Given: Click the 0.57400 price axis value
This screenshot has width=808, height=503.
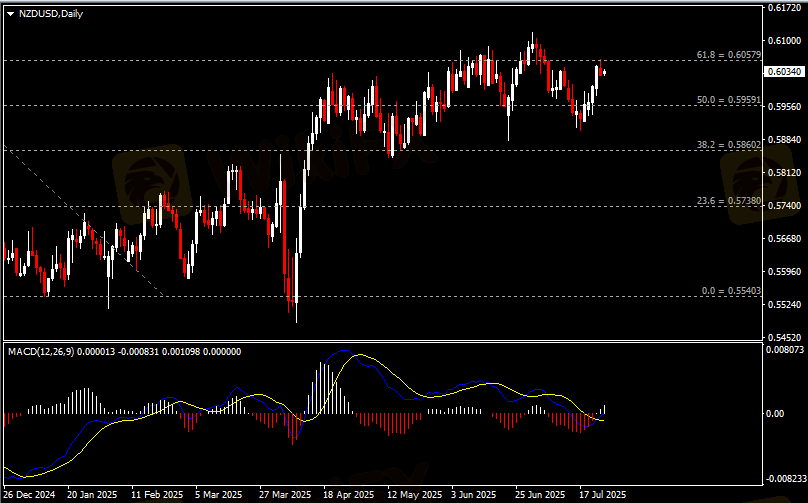Looking at the screenshot, I should [x=784, y=206].
